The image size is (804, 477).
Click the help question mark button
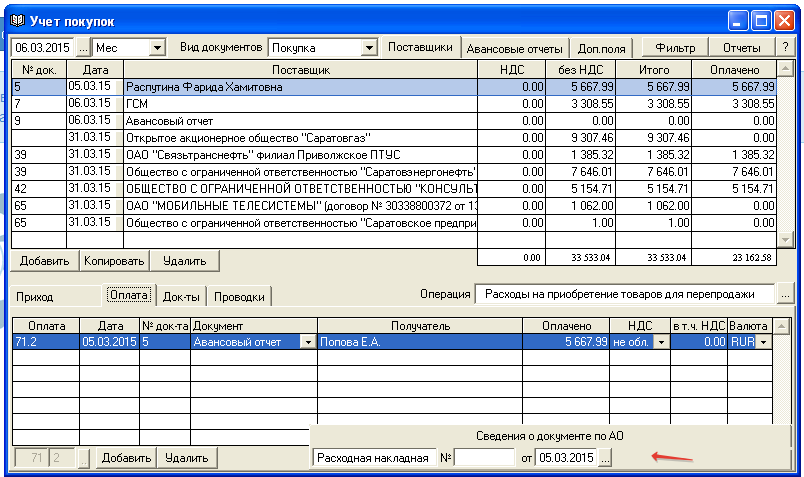click(x=785, y=47)
